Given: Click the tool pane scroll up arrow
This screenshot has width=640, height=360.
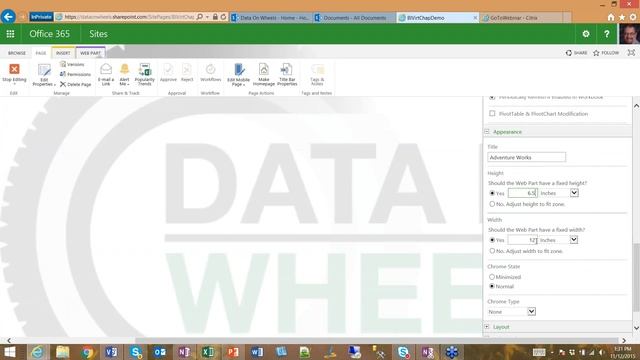Looking at the screenshot, I should [x=636, y=106].
